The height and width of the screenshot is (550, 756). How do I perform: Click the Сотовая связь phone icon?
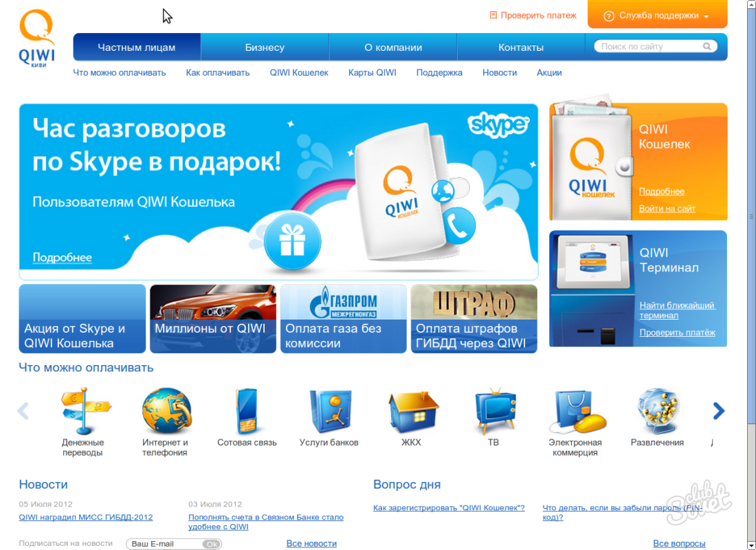pyautogui.click(x=247, y=410)
